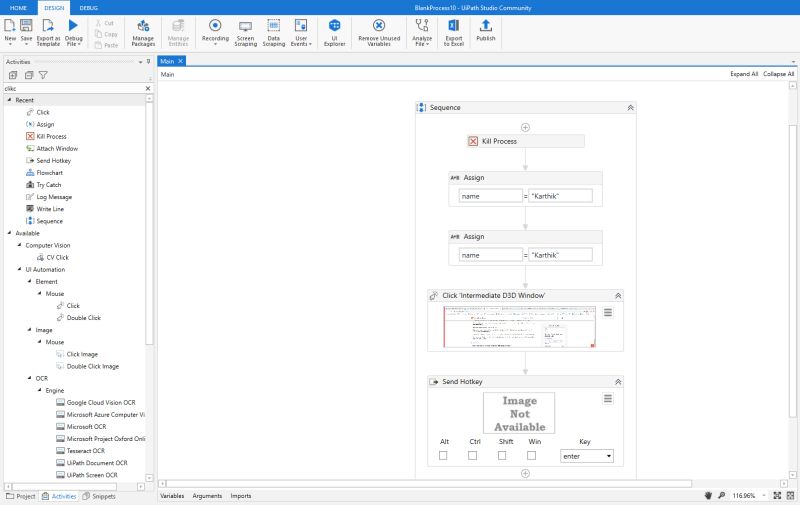
Task: Launch Screen Scraping
Action: 245,32
